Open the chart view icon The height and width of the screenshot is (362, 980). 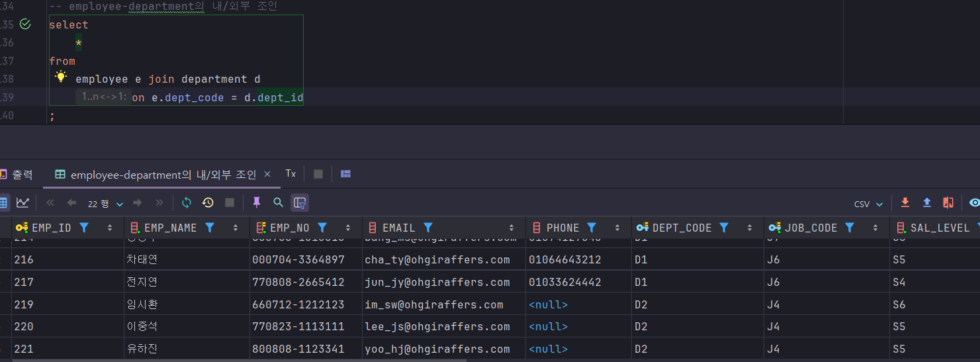[23, 203]
